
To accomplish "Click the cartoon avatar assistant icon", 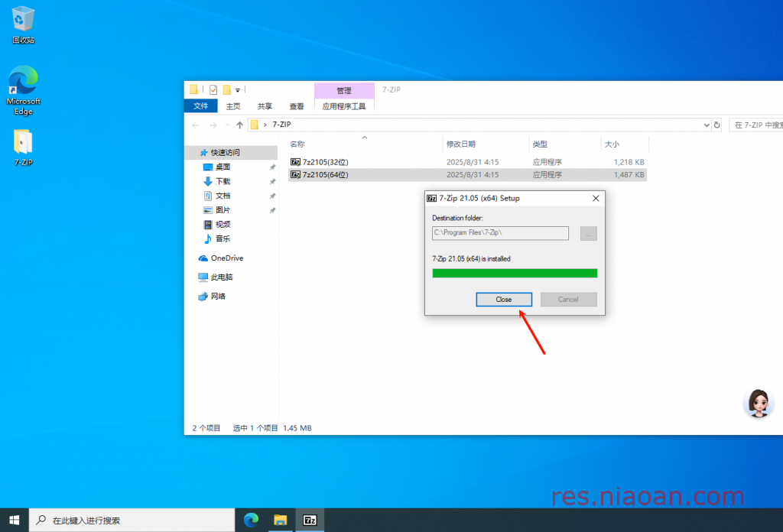I will point(758,403).
